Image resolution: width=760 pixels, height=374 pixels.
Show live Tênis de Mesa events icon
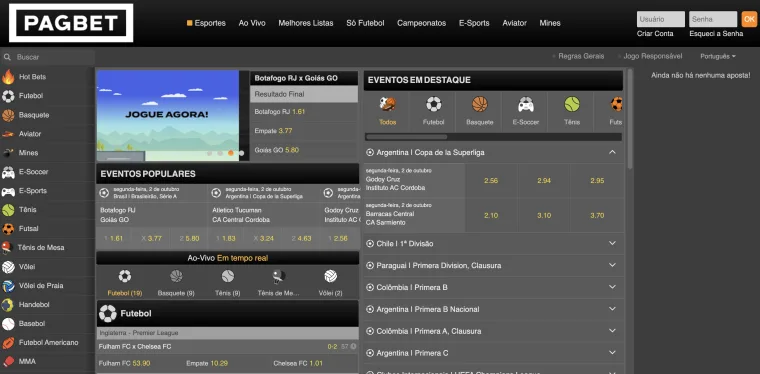click(x=279, y=276)
